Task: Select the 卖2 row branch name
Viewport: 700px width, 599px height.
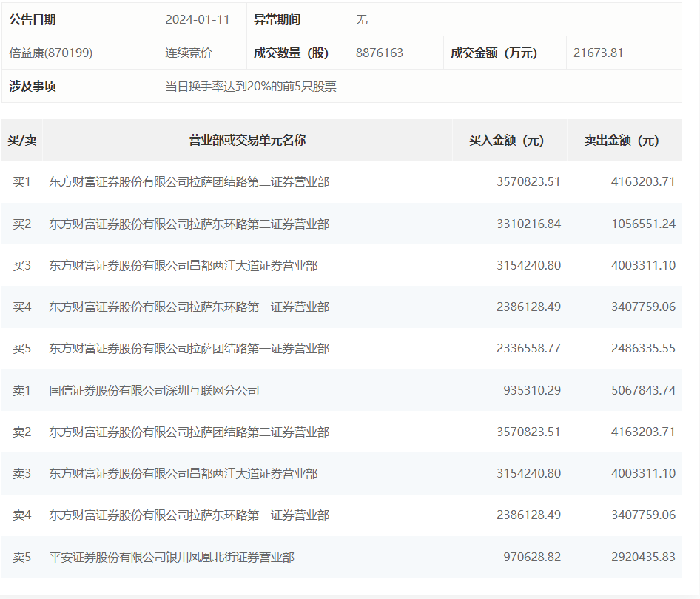Action: tap(189, 432)
